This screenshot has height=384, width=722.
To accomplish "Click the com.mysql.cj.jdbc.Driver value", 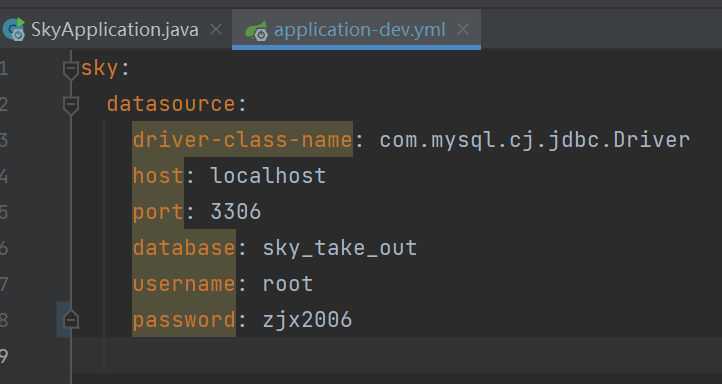I will [x=535, y=140].
